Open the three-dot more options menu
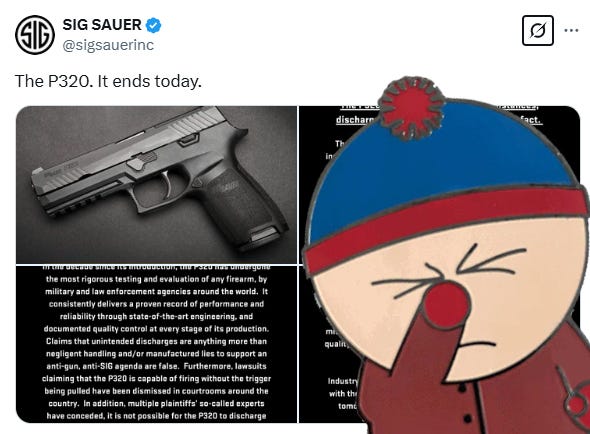Screen dimensions: 590x434 pos(571,30)
